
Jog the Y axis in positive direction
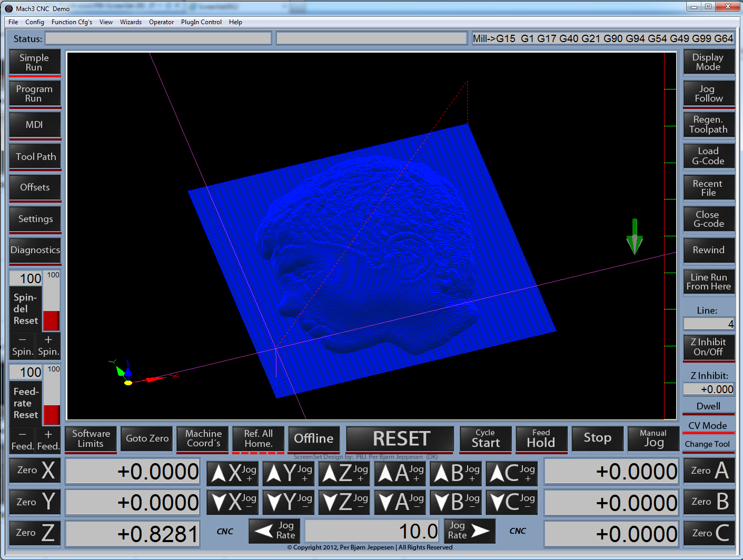(x=288, y=473)
